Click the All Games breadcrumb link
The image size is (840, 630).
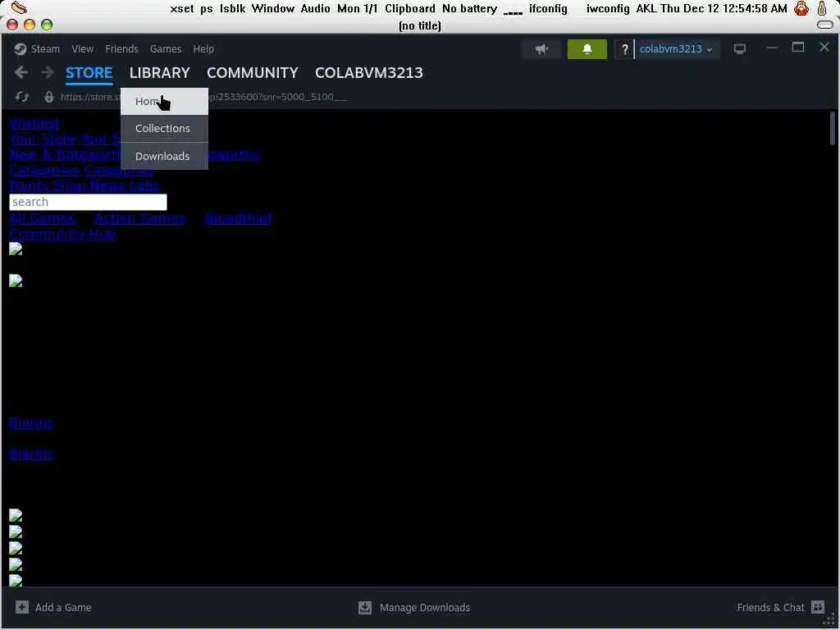pyautogui.click(x=43, y=218)
